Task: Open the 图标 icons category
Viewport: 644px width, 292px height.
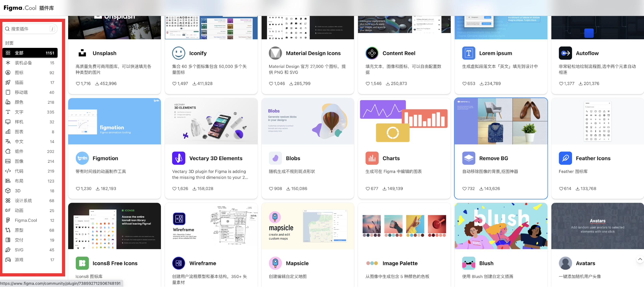Action: [x=30, y=73]
